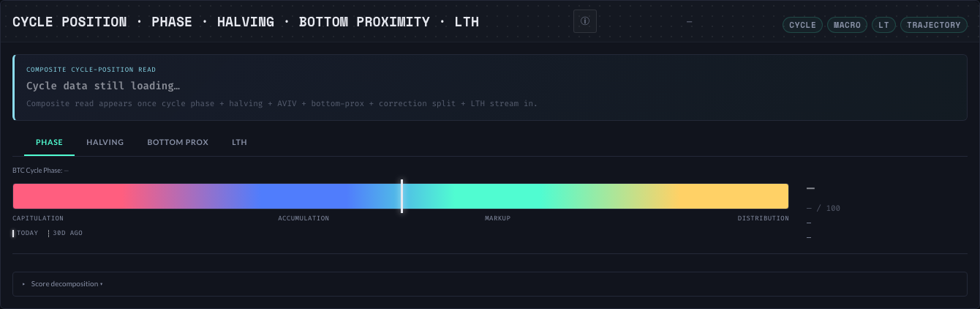Open the info icon button
Image resolution: width=980 pixels, height=309 pixels.
pyautogui.click(x=585, y=21)
